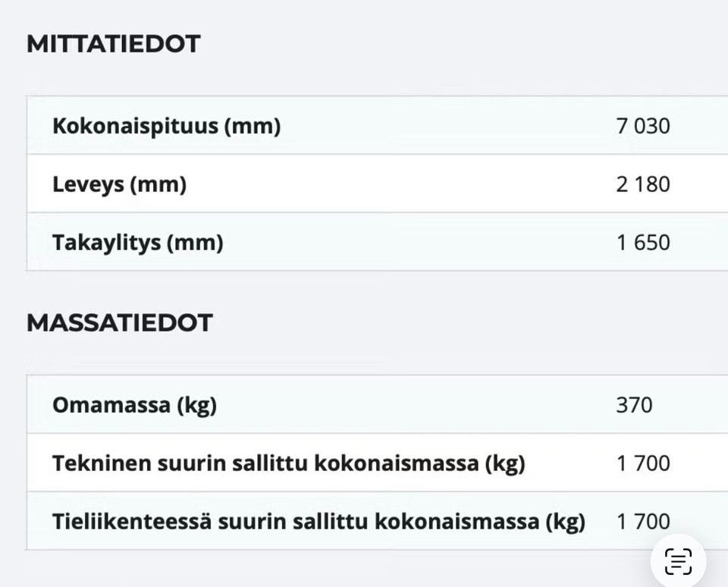Viewport: 728px width, 587px height.
Task: Click the 1 650 rear overhang value
Action: point(643,243)
